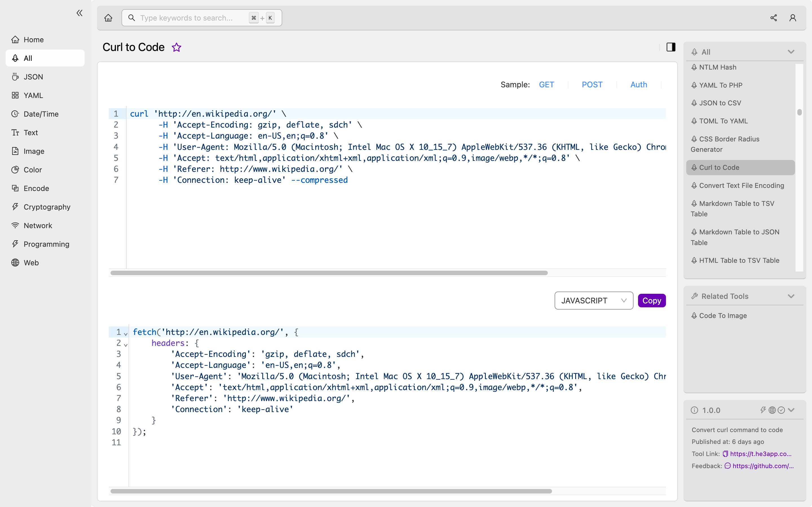Screen dimensions: 812x507
Task: Click the Copy button for generated code
Action: pyautogui.click(x=651, y=300)
